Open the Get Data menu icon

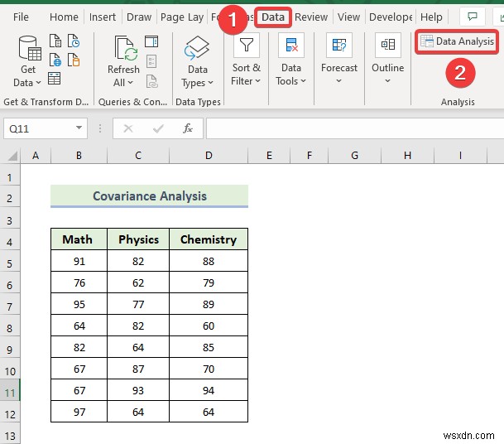tap(30, 49)
